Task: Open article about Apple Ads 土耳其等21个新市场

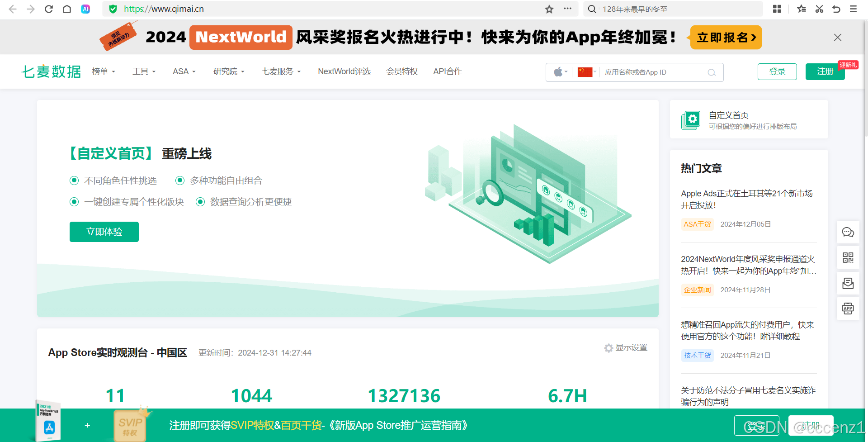Action: pos(747,199)
